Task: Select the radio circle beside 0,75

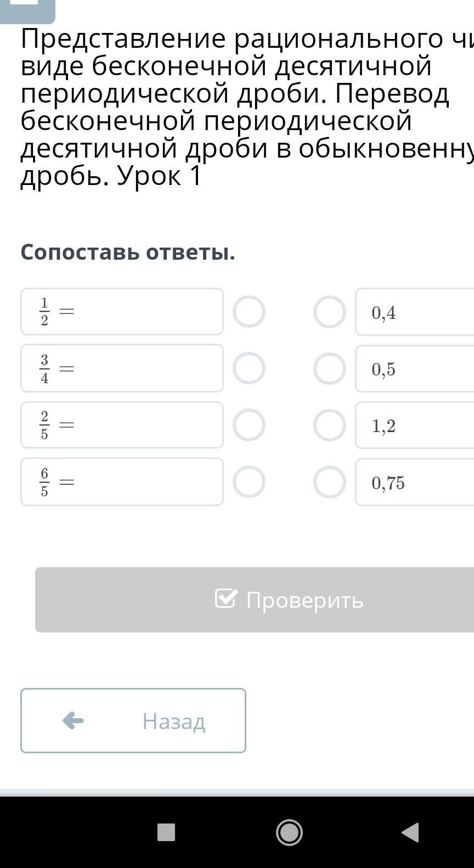Action: coord(330,482)
